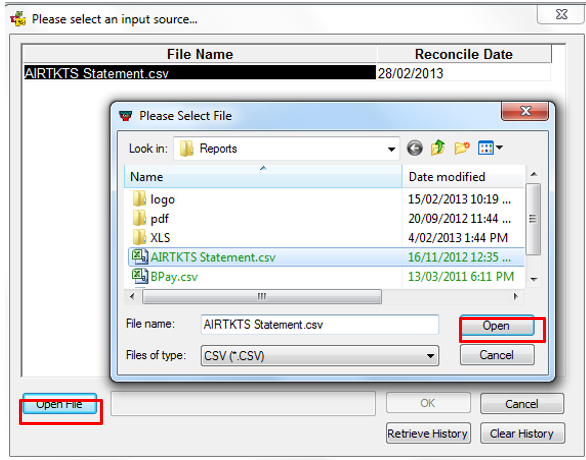Image resolution: width=586 pixels, height=460 pixels.
Task: Select the 'logo' folder name
Action: click(x=163, y=200)
